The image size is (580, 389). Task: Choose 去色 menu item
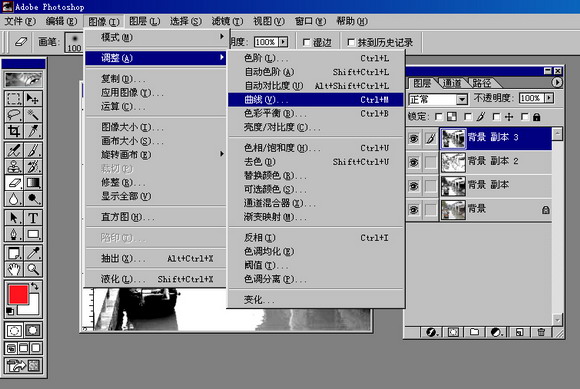pyautogui.click(x=315, y=162)
